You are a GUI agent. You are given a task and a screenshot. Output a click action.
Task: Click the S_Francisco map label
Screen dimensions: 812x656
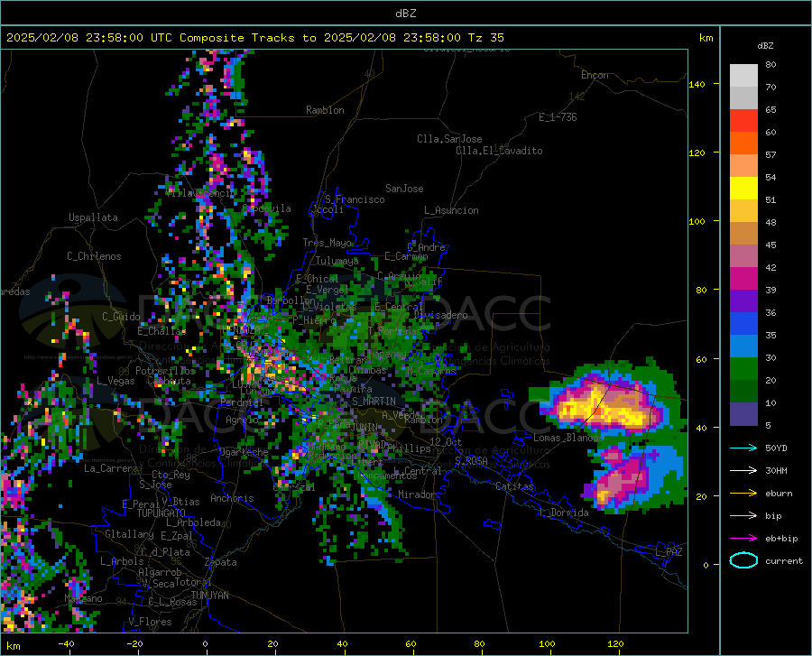pos(355,199)
